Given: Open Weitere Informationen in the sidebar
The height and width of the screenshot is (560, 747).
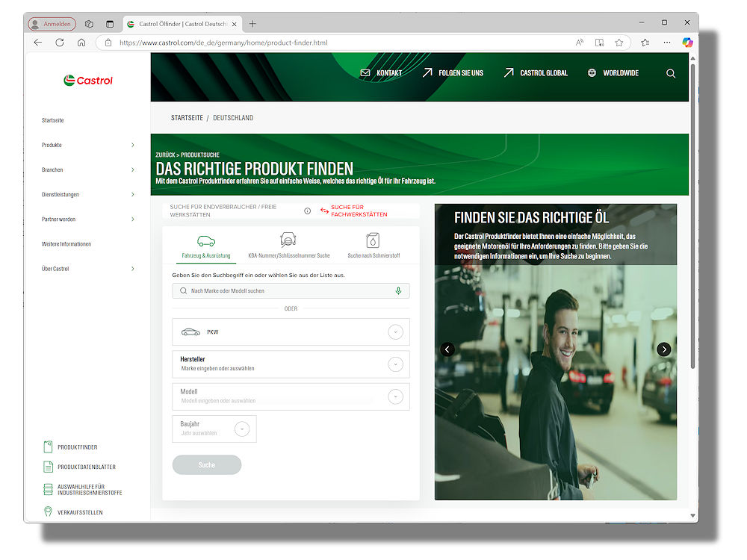Looking at the screenshot, I should pyautogui.click(x=66, y=244).
